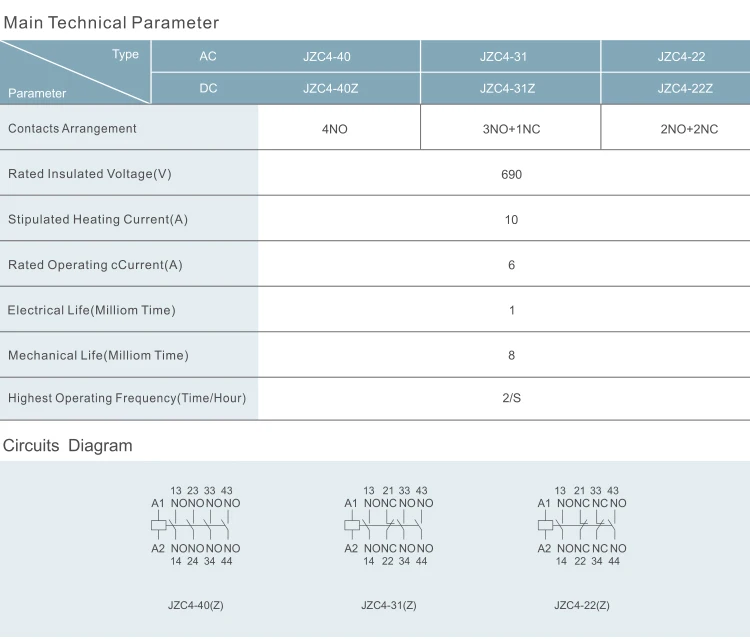Viewport: 750px width, 640px height.
Task: Select the operating current value 6
Action: [x=511, y=265]
